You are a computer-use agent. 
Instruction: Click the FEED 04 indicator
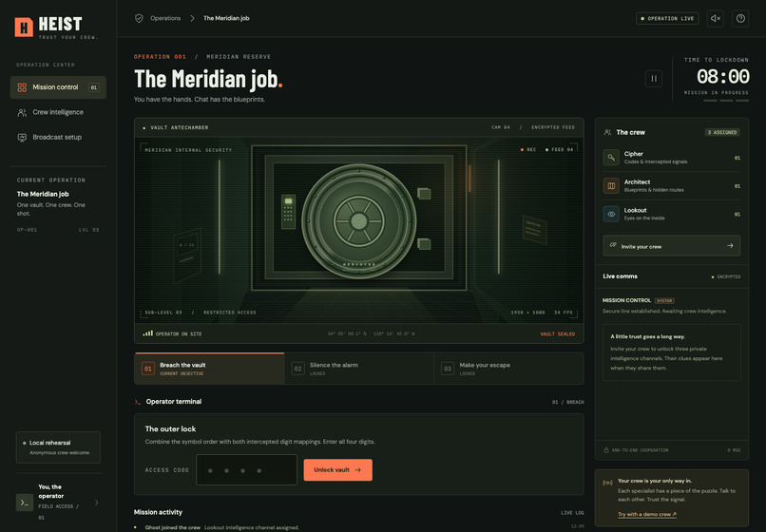560,150
